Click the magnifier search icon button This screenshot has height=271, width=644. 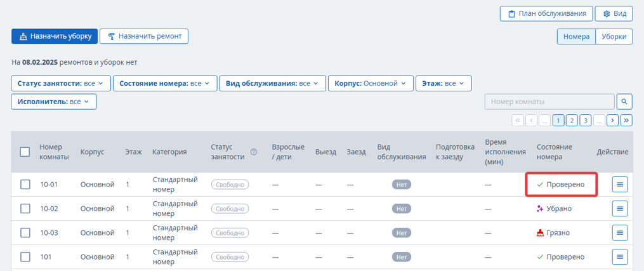click(x=624, y=102)
